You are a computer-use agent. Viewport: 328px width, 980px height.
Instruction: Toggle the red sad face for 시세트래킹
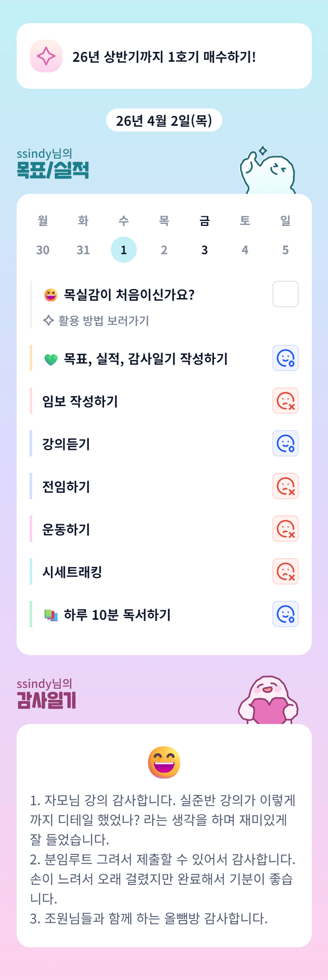(x=285, y=572)
